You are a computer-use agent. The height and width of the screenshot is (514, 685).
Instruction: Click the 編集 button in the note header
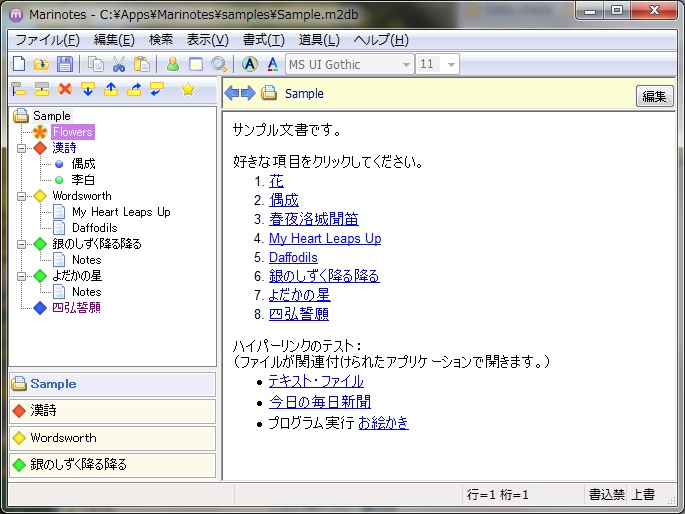654,96
